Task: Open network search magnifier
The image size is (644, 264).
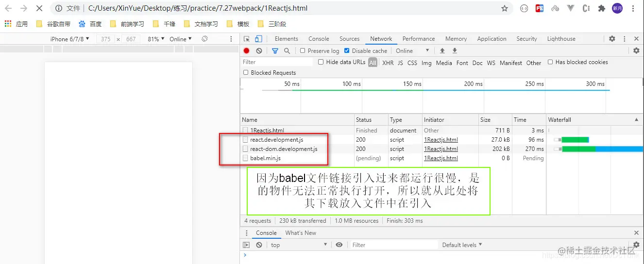Action: click(287, 50)
